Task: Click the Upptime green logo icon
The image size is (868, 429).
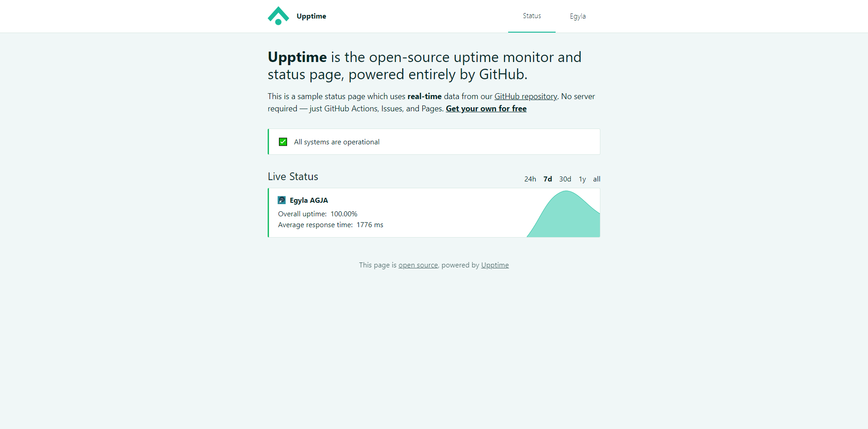Action: point(278,16)
